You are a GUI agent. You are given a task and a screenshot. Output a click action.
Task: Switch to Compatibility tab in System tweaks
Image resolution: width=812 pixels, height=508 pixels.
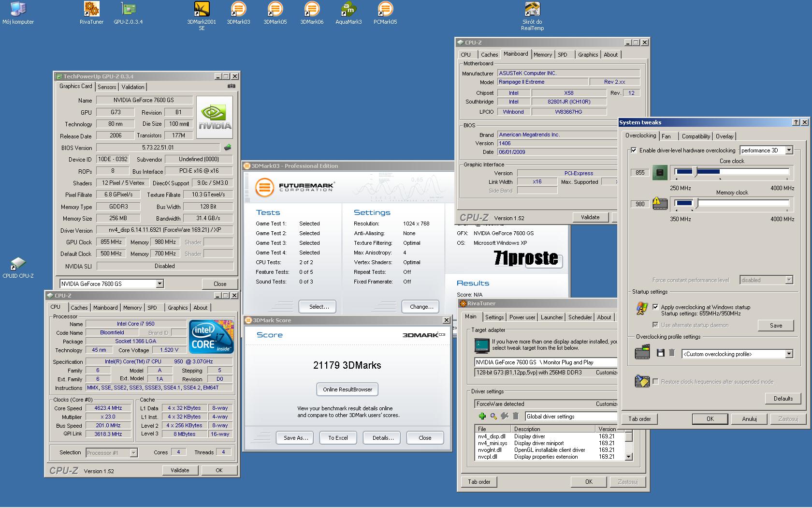pyautogui.click(x=696, y=136)
